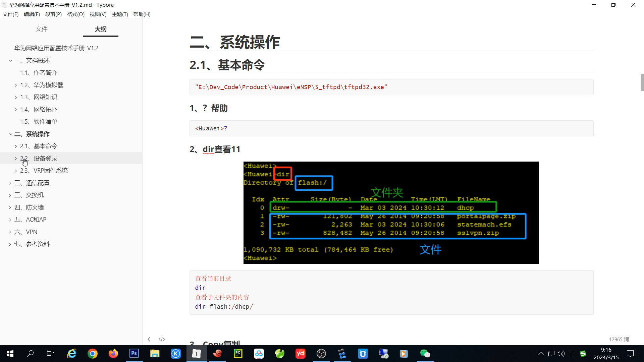Viewport: 644px width, 362px height.
Task: Open the Youdao app from the taskbar
Action: tap(300, 354)
